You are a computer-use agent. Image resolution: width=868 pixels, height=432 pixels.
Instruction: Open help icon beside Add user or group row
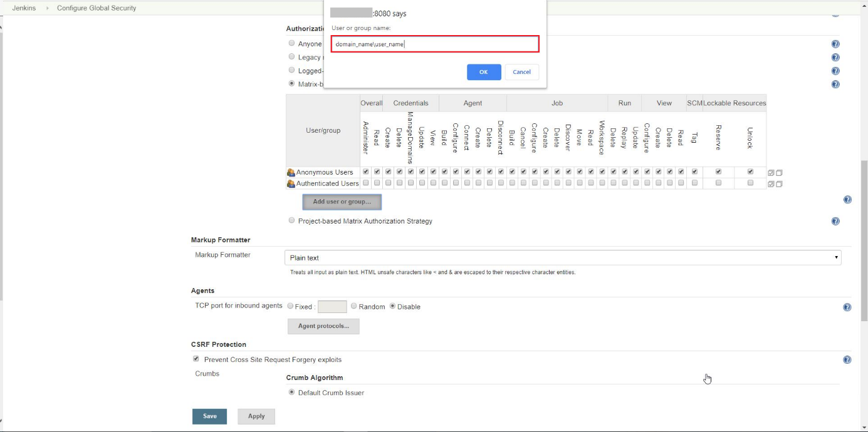point(847,200)
